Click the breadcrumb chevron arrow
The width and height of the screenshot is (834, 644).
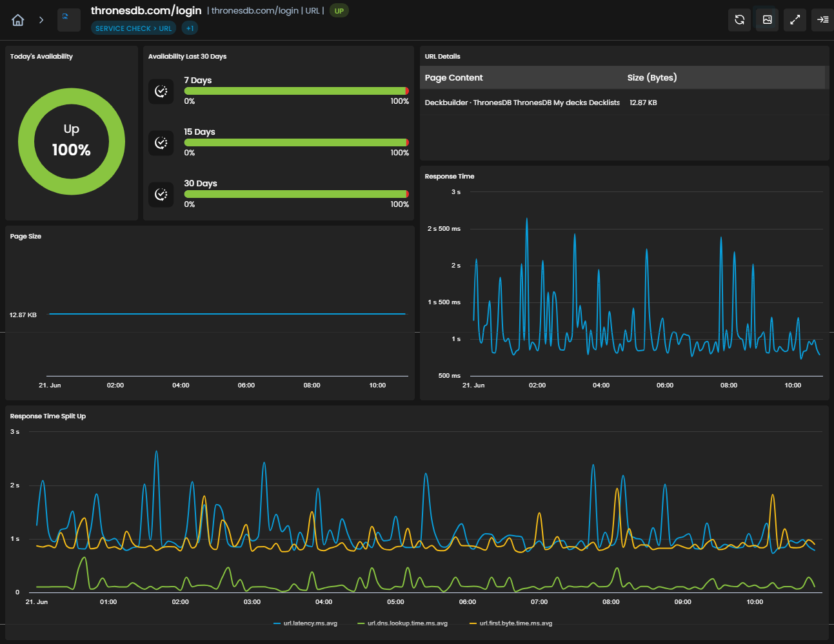(x=41, y=20)
